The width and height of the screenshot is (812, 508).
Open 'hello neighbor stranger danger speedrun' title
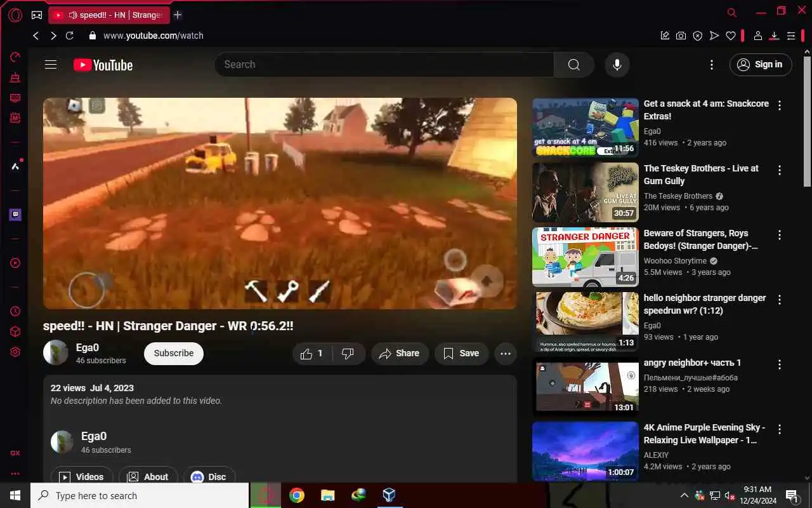coord(705,304)
